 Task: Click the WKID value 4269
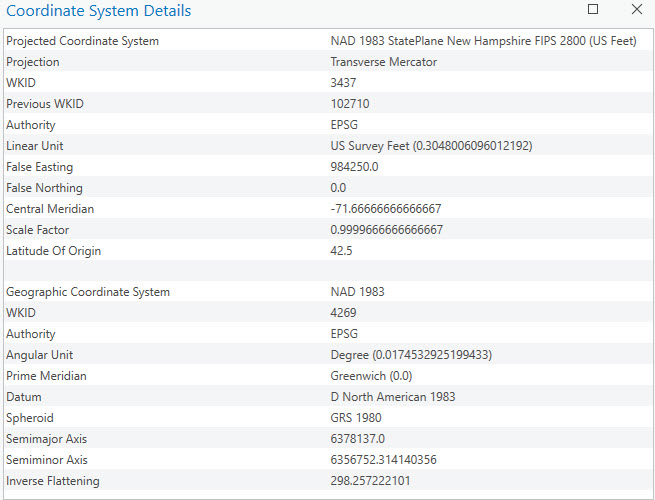[343, 313]
